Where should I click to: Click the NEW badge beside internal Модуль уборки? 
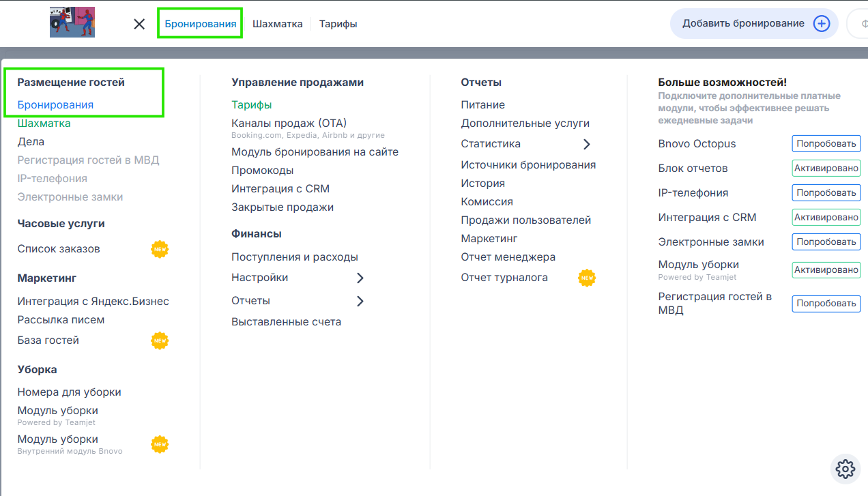[160, 444]
